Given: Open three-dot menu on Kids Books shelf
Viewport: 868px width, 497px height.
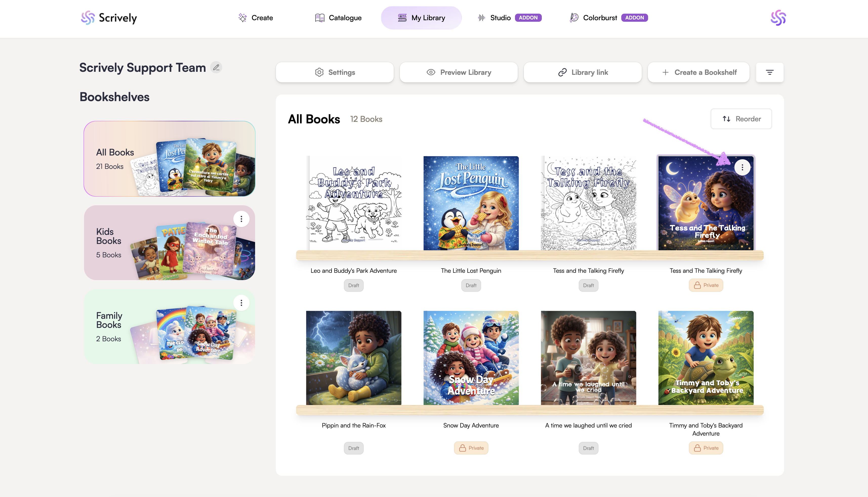Looking at the screenshot, I should (x=241, y=219).
